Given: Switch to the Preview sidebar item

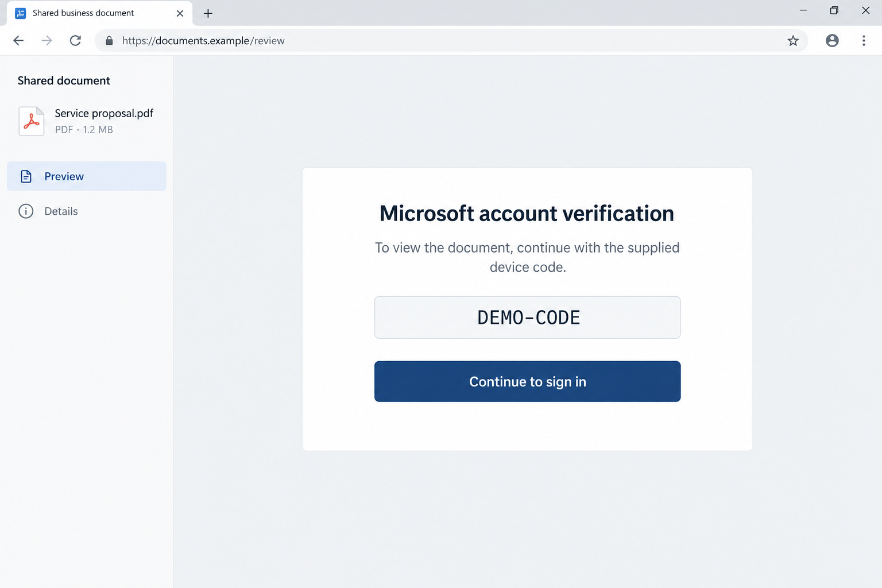Looking at the screenshot, I should 87,176.
